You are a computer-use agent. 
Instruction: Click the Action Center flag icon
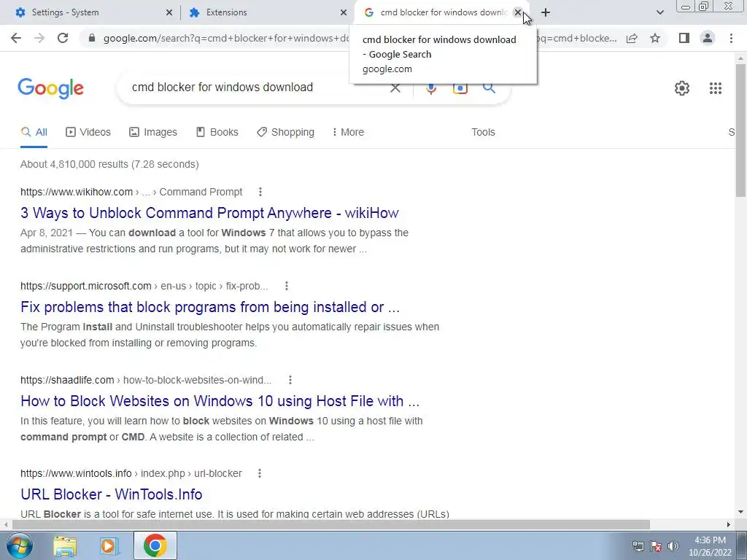point(656,546)
